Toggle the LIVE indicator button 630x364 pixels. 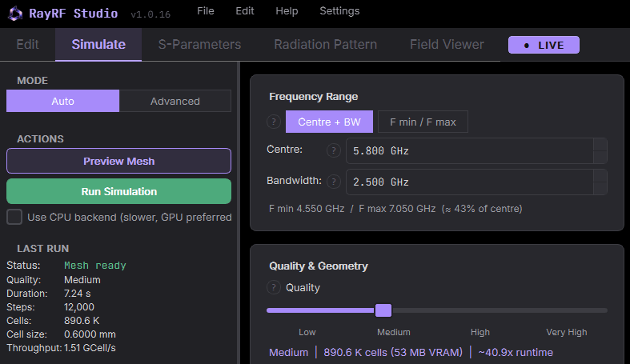point(544,45)
